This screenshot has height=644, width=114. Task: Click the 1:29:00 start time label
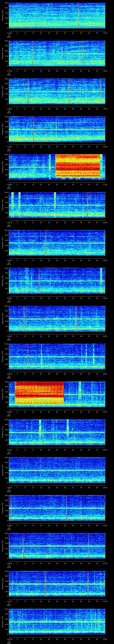click(x=9, y=525)
